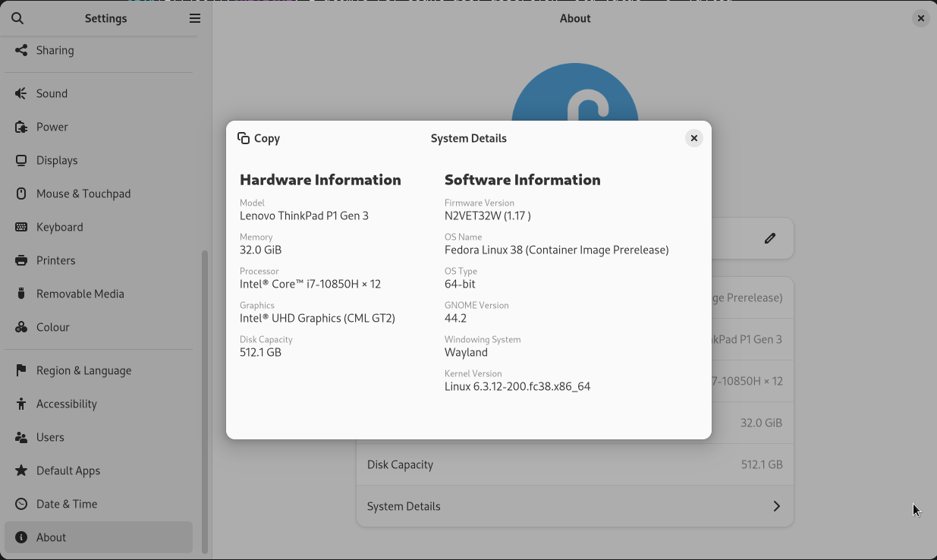The height and width of the screenshot is (560, 937).
Task: Switch to the Date & Time panel
Action: coord(99,504)
